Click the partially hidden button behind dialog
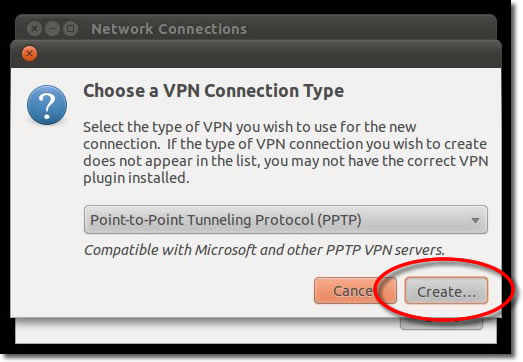This screenshot has width=523, height=362. [x=441, y=323]
